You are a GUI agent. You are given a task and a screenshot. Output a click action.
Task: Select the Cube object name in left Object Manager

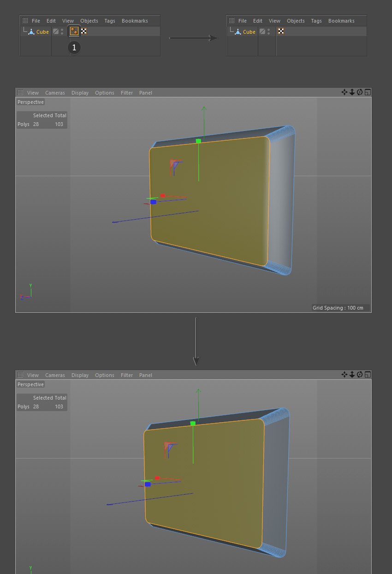42,32
